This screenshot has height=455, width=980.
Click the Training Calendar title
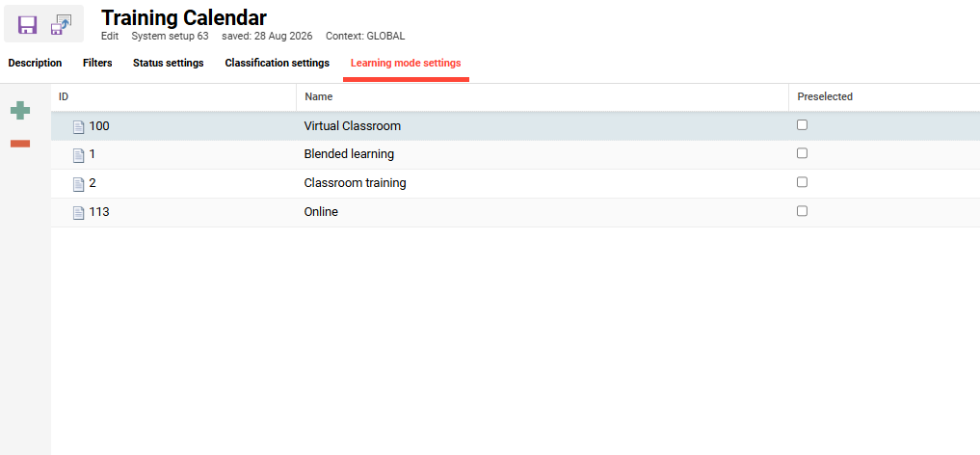[184, 17]
